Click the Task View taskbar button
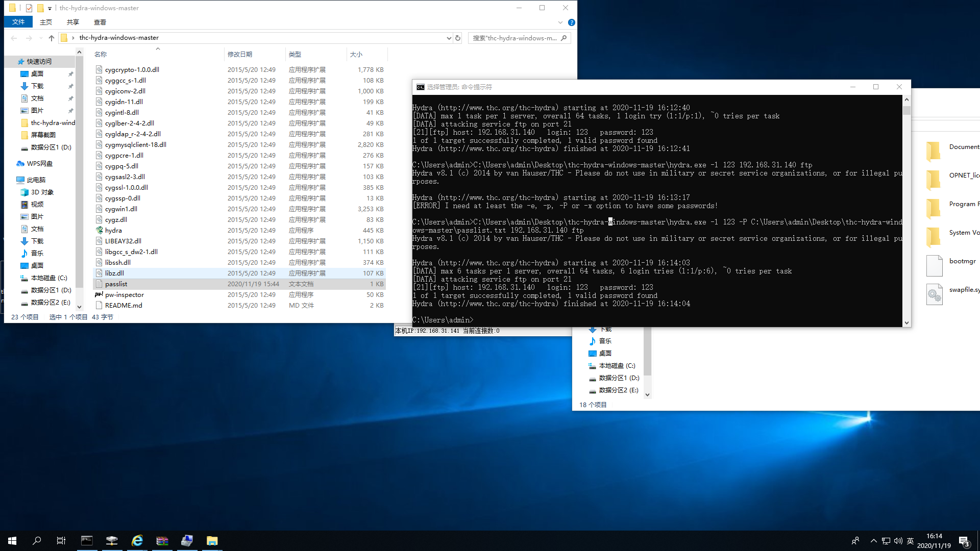The width and height of the screenshot is (980, 551). point(61,541)
